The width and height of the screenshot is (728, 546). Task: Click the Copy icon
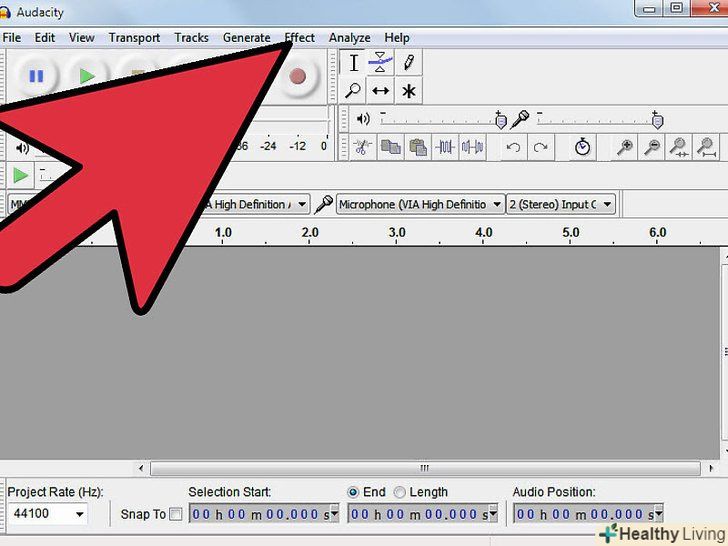(x=390, y=148)
